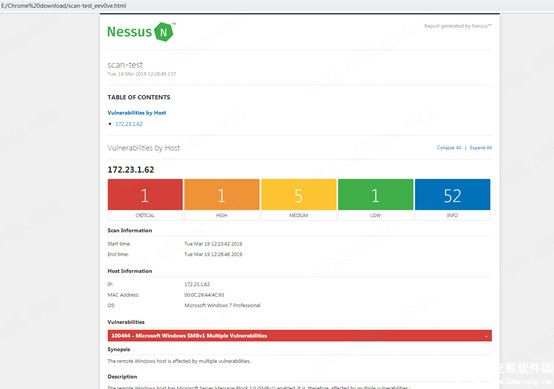554x389 pixels.
Task: Select the orange High count box
Action: coord(222,194)
